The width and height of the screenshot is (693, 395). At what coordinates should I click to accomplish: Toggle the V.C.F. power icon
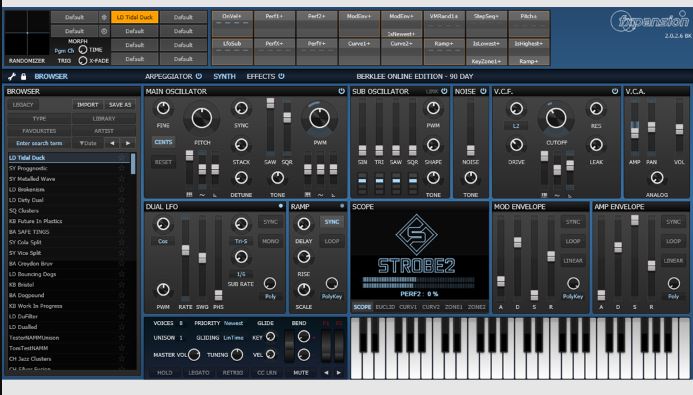click(x=615, y=91)
